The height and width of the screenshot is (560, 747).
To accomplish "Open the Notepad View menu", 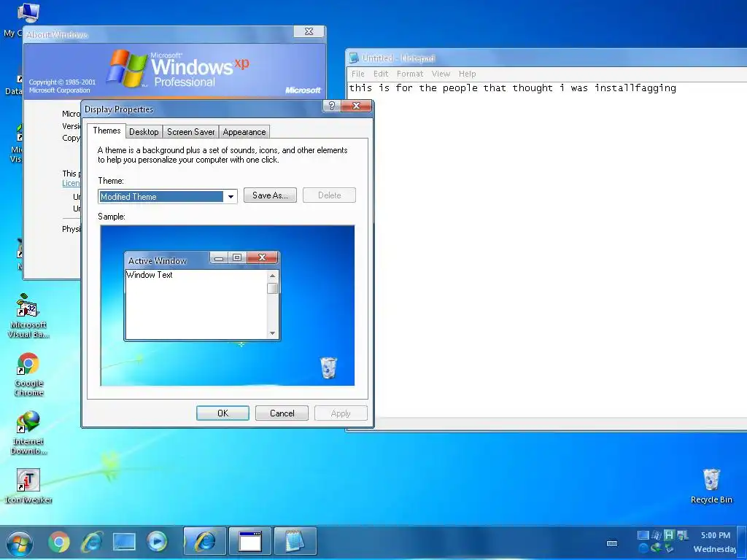I will (441, 74).
